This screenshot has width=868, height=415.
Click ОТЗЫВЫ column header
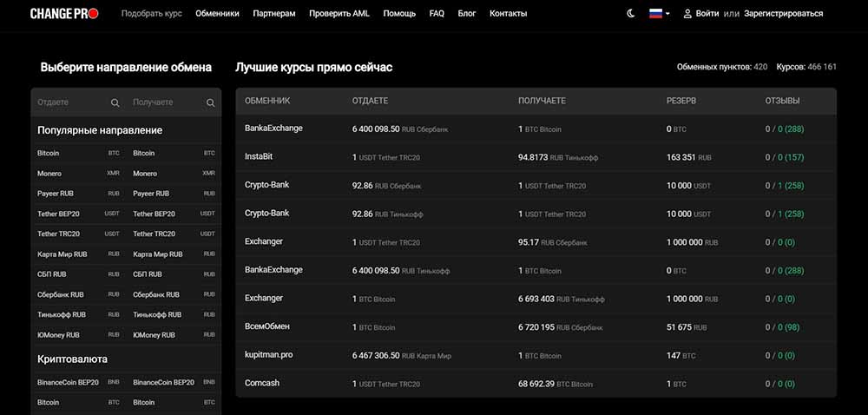[x=782, y=102]
